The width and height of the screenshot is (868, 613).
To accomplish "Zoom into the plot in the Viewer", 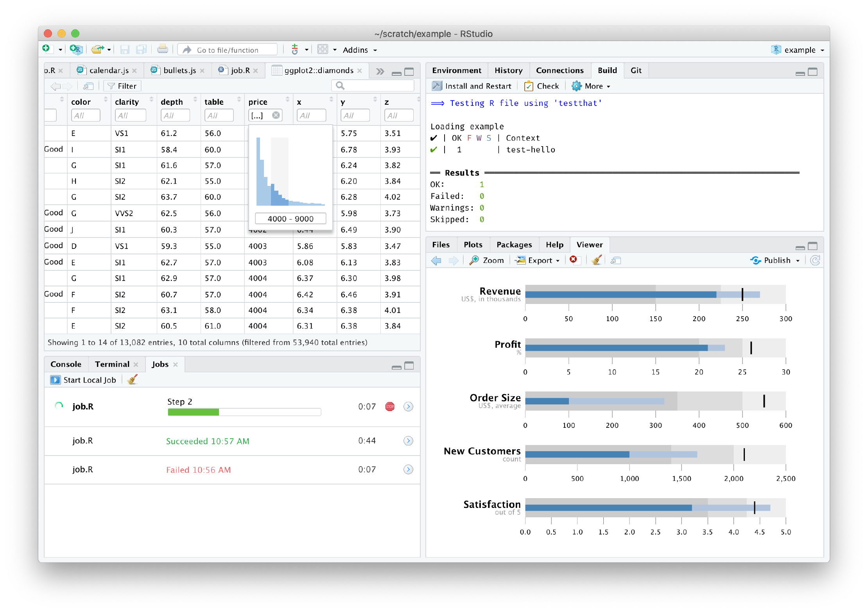I will (486, 260).
